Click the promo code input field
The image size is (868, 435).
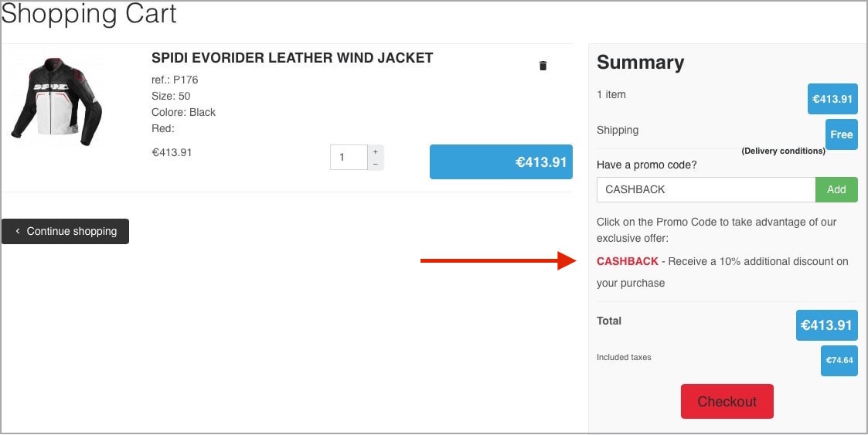coord(706,189)
